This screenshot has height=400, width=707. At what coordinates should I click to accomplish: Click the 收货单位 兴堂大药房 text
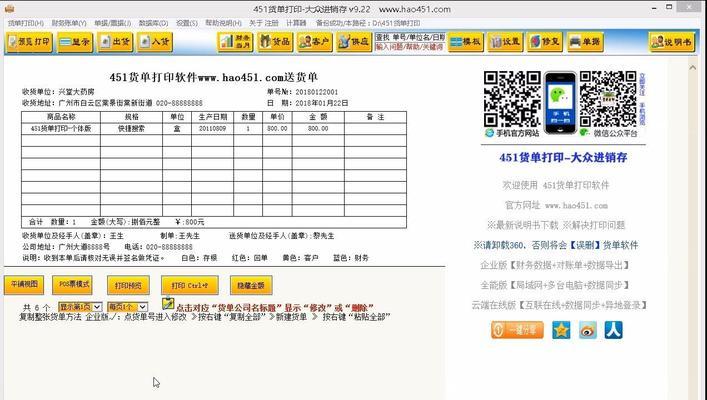click(58, 92)
